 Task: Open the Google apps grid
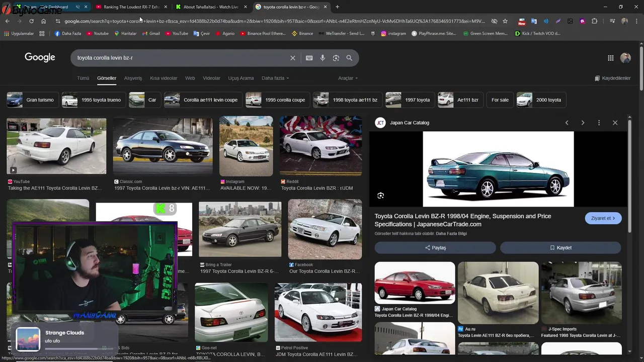click(610, 58)
